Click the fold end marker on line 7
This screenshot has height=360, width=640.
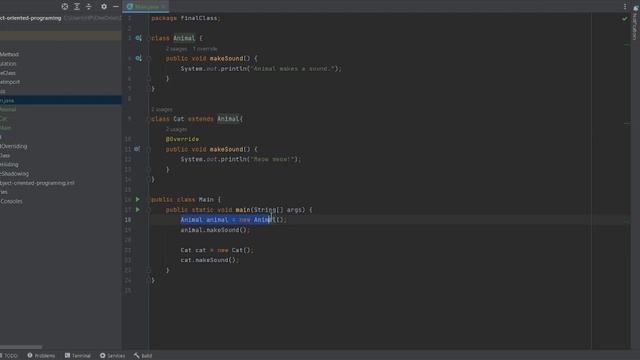coord(149,89)
